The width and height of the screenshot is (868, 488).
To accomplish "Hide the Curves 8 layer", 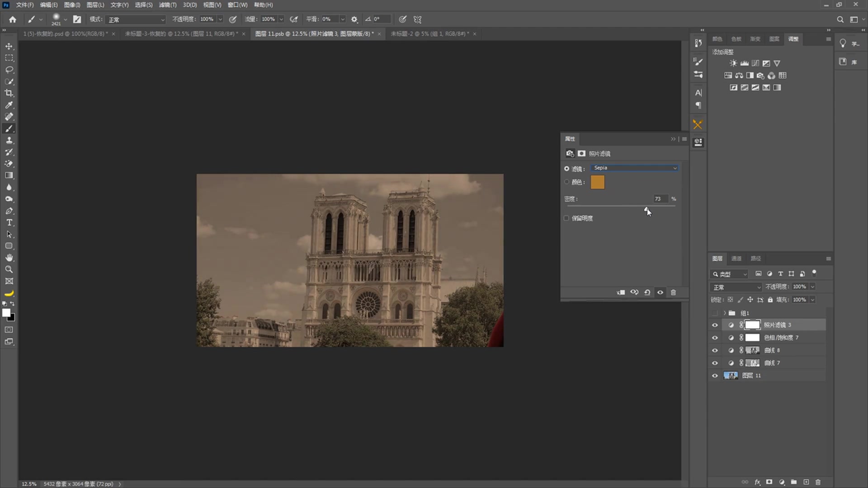I will pyautogui.click(x=715, y=350).
